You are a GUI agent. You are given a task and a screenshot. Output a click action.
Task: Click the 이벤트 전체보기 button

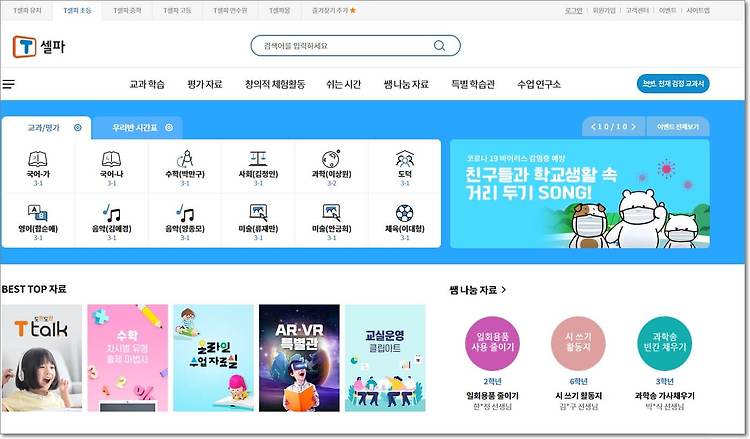coord(678,127)
